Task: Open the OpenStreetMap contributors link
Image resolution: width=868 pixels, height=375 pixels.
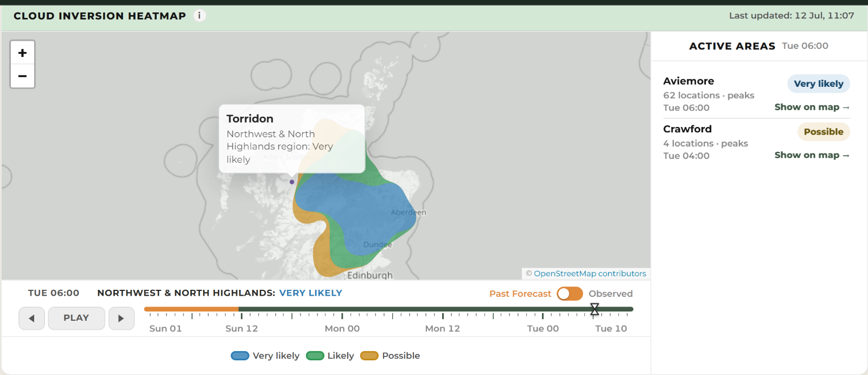Action: [590, 274]
